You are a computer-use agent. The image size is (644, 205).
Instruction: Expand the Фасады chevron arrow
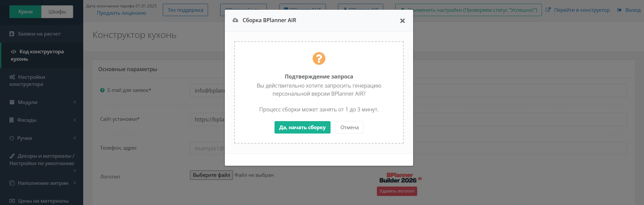click(x=75, y=120)
